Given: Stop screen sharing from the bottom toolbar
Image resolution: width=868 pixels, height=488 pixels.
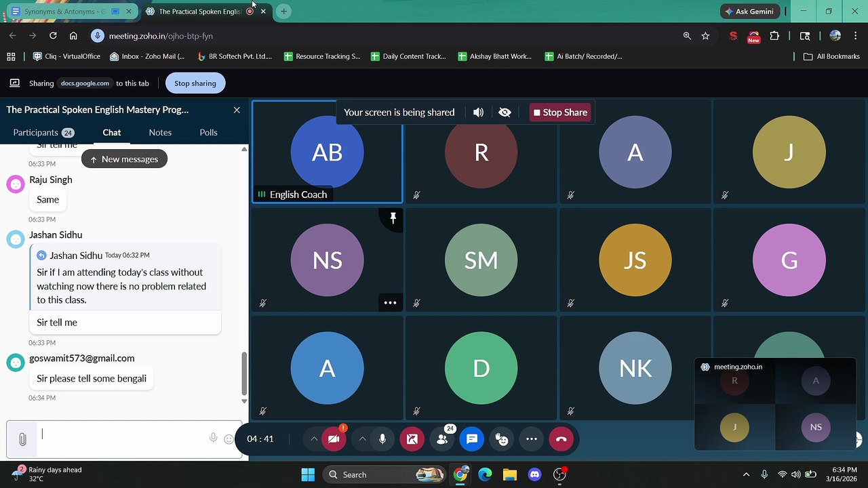Looking at the screenshot, I should click(x=412, y=439).
